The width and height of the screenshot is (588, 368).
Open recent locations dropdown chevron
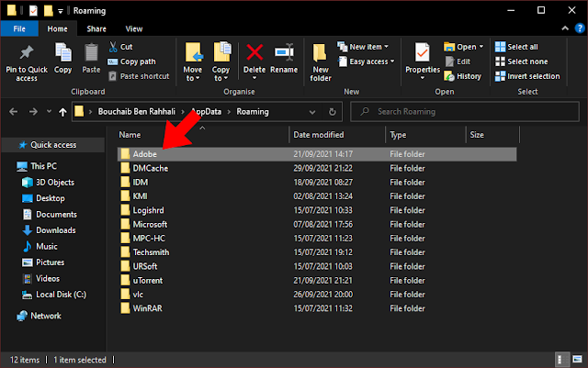pyautogui.click(x=49, y=111)
